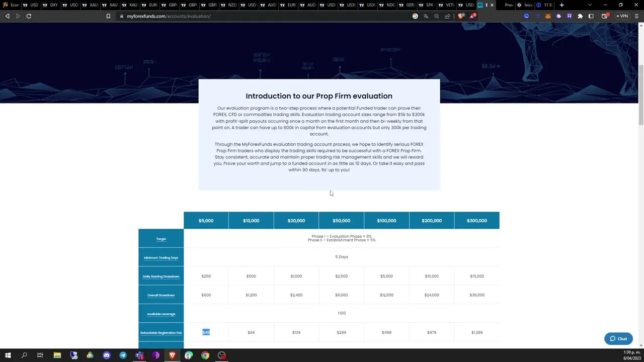Toggle the browser sidebar panel
The image size is (644, 362).
591,16
